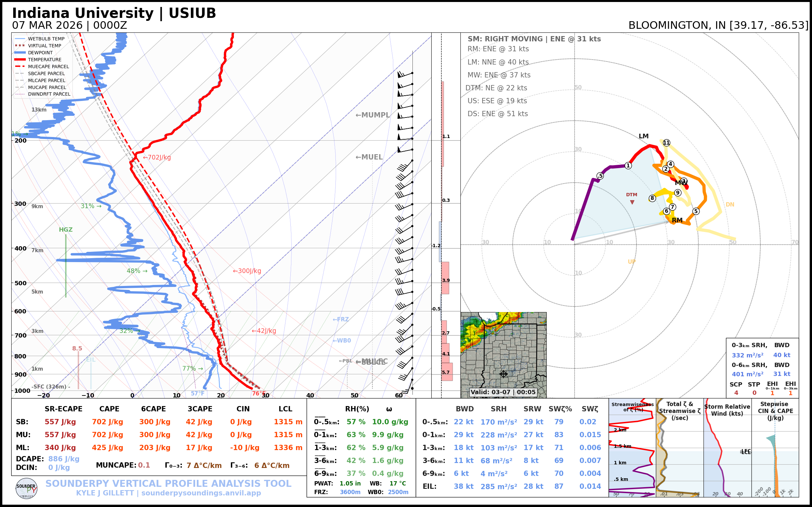The width and height of the screenshot is (812, 507).
Task: Click the SounderPy logo icon
Action: (x=26, y=488)
